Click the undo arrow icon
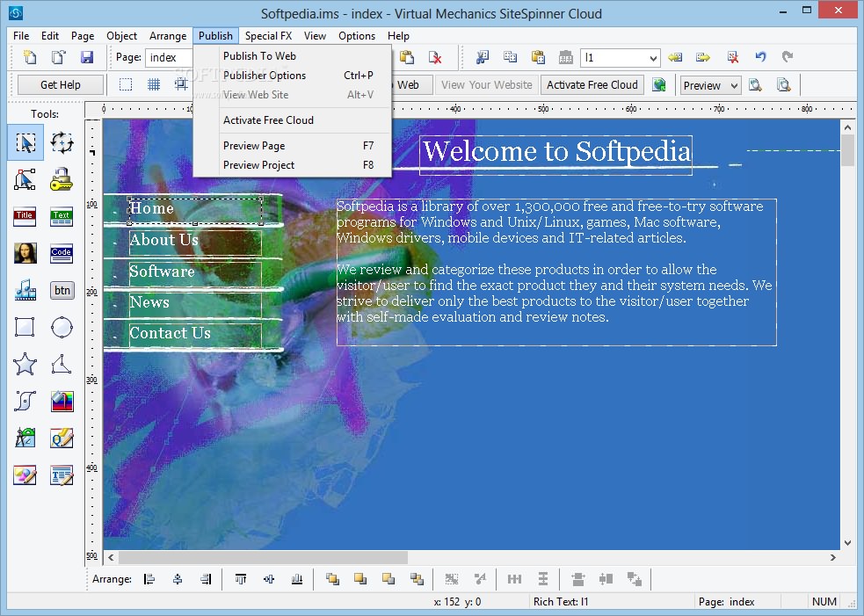 760,57
